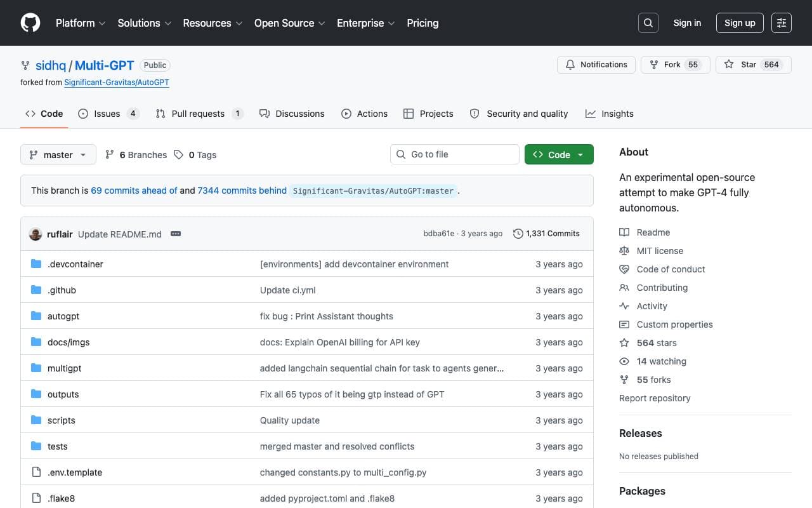View 6 Branches

coord(136,154)
